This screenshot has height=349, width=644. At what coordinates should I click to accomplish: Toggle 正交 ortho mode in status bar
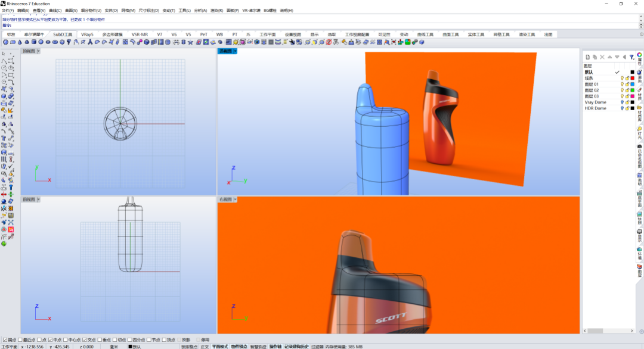tap(205, 347)
